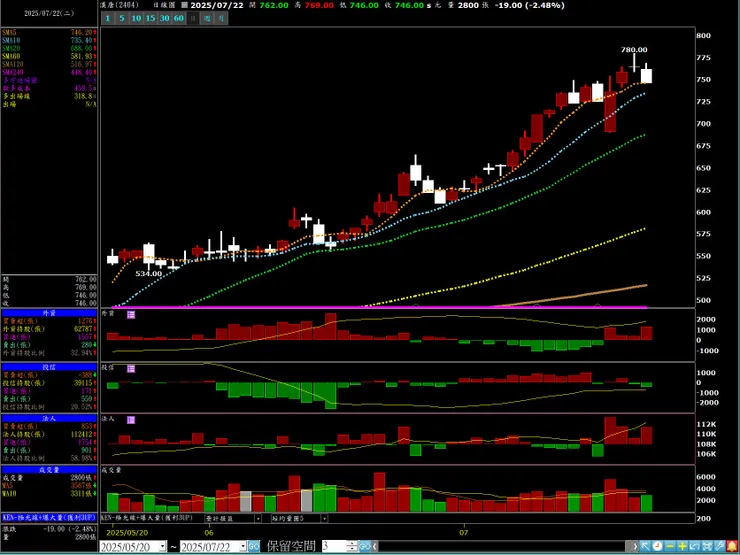
Task: Click the 成交量 blue panel header
Action: pos(49,470)
